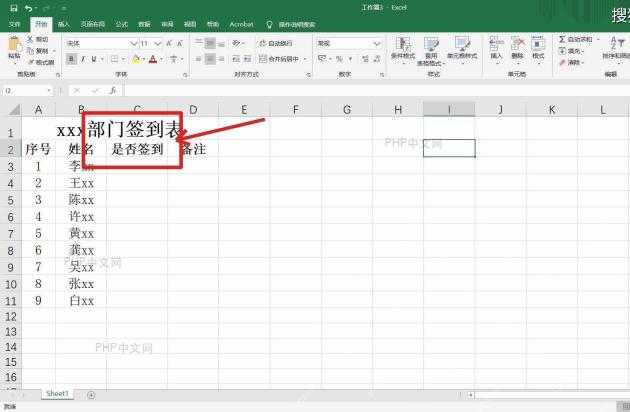Select the Sheet1 worksheet tab
The image size is (630, 412).
tap(57, 394)
